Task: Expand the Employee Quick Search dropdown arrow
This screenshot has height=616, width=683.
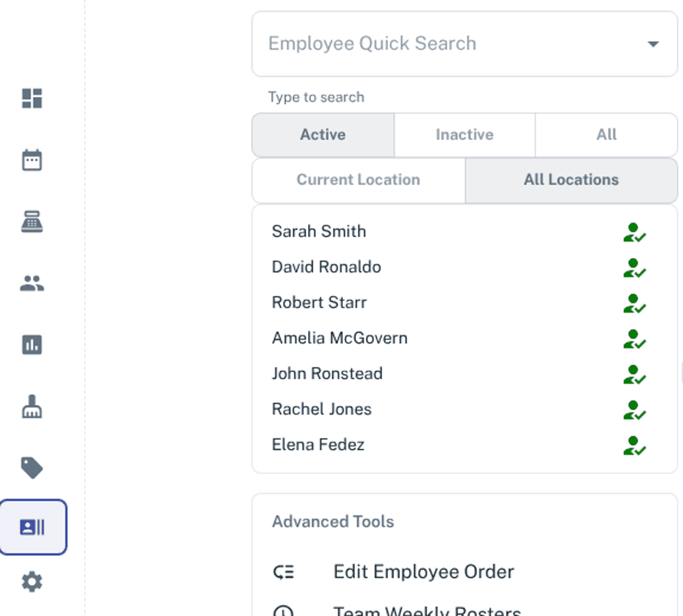Action: [x=653, y=44]
